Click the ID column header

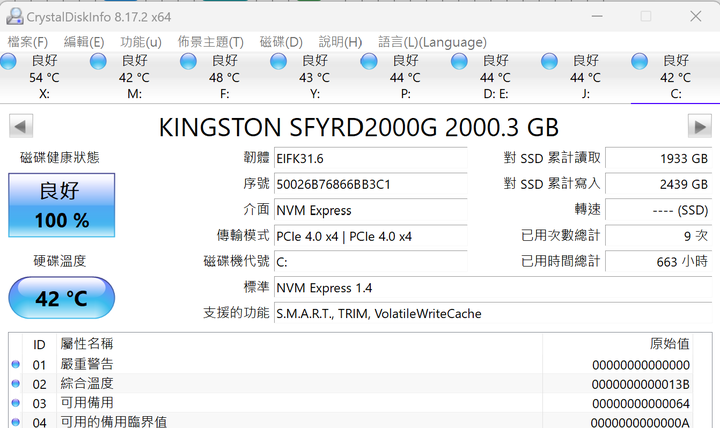click(x=39, y=344)
